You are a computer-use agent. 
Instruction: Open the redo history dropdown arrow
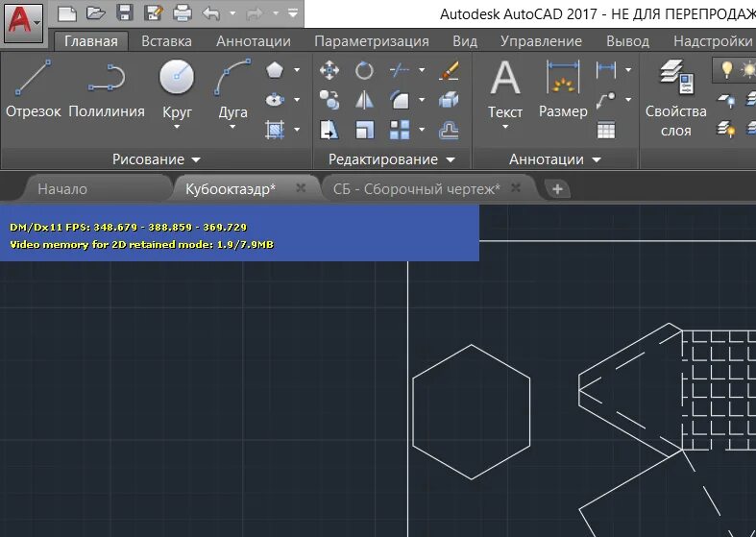tap(276, 13)
